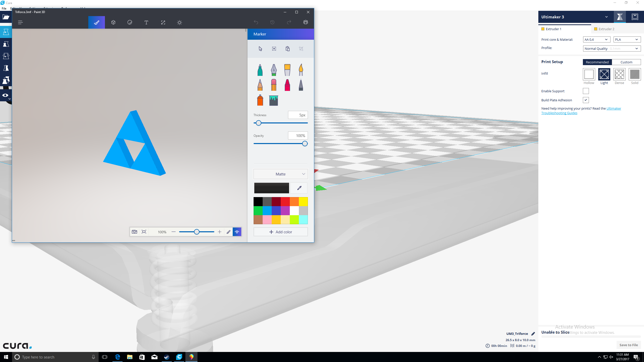Select the Hollow infill option

pyautogui.click(x=589, y=74)
